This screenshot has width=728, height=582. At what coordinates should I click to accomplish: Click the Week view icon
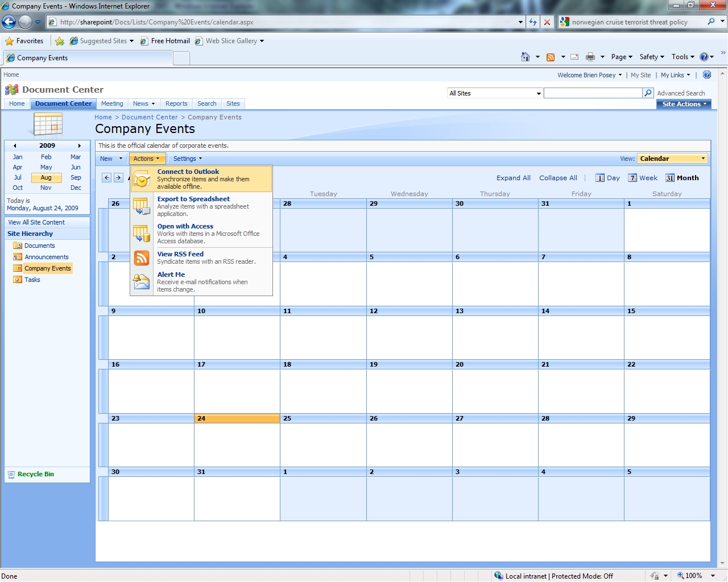point(632,178)
